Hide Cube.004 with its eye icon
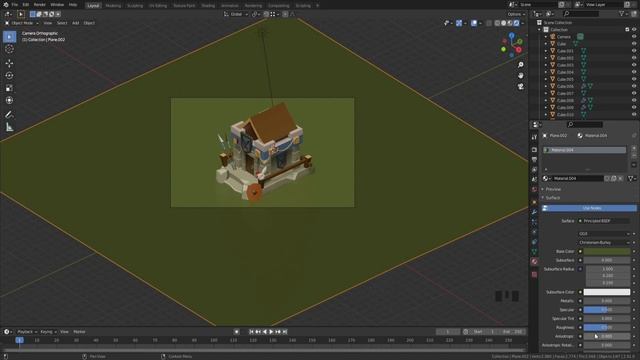This screenshot has height=360, width=640. tap(634, 72)
